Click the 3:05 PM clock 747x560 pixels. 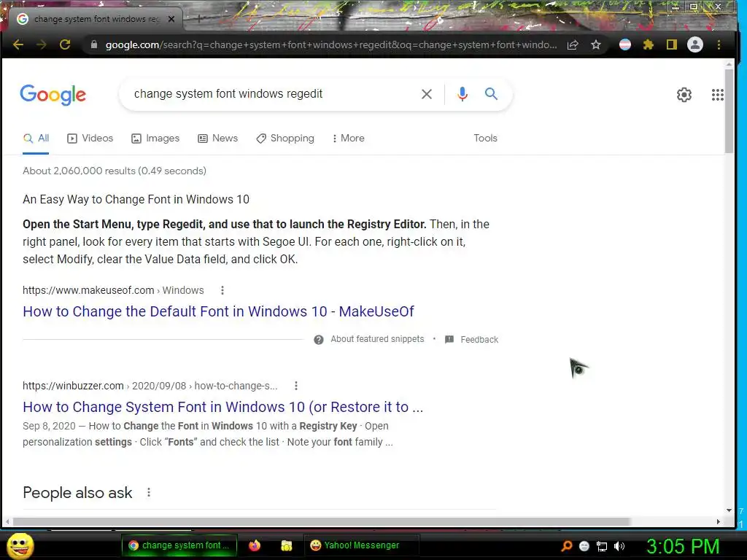[x=683, y=546]
